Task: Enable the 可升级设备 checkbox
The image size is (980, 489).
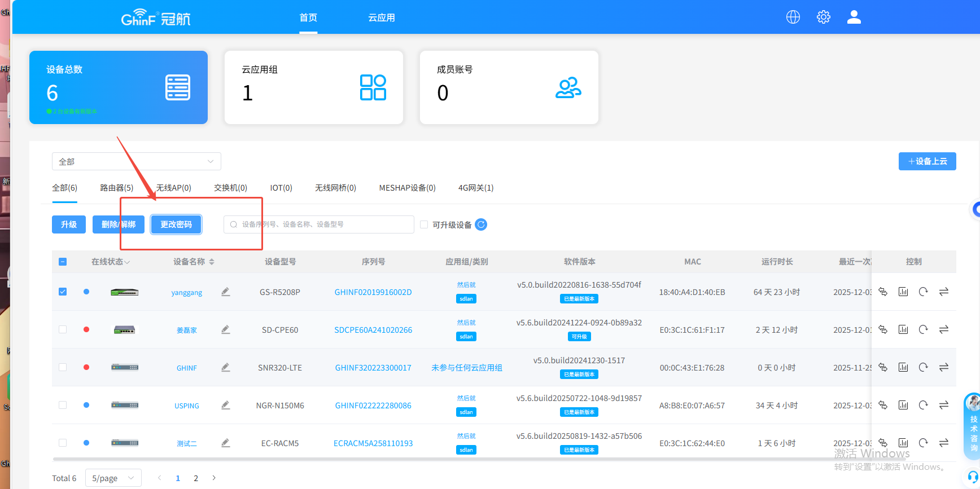Action: coord(425,224)
